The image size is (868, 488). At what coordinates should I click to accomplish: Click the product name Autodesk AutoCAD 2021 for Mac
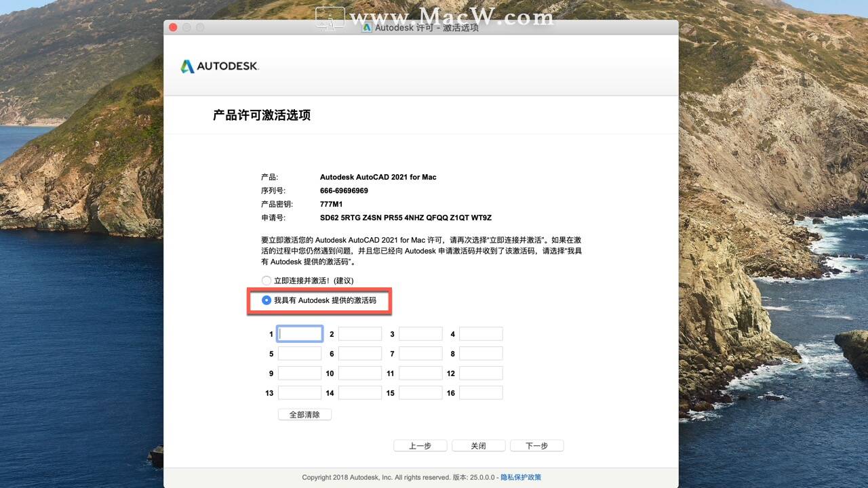click(x=378, y=177)
